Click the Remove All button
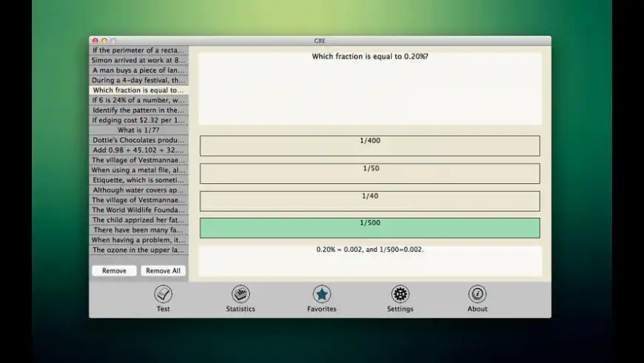The height and width of the screenshot is (363, 644). click(163, 270)
